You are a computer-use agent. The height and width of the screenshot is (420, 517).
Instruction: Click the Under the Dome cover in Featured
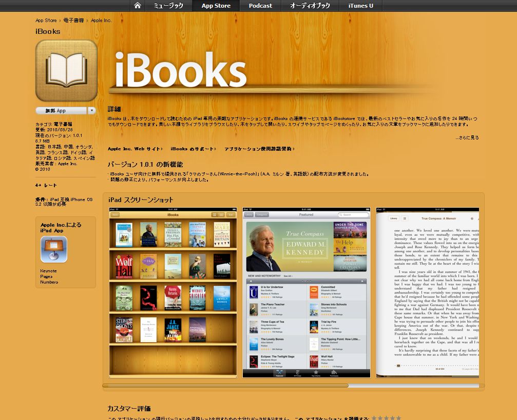pyautogui.click(x=350, y=230)
